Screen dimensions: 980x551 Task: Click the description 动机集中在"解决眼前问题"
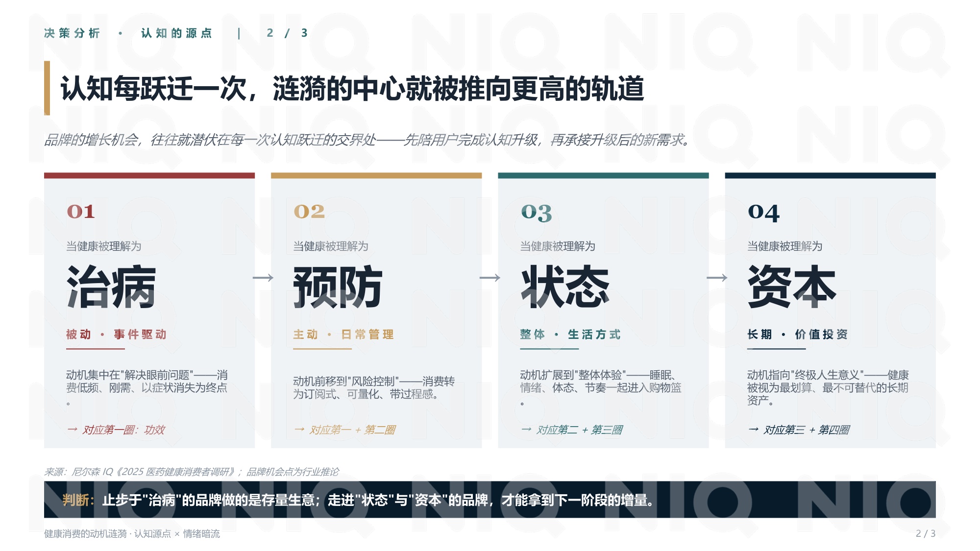point(147,388)
